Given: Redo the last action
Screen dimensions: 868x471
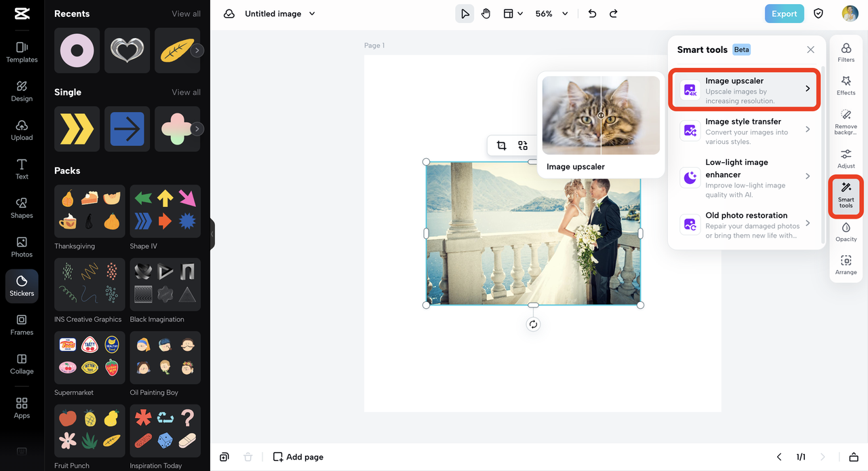Looking at the screenshot, I should 614,14.
